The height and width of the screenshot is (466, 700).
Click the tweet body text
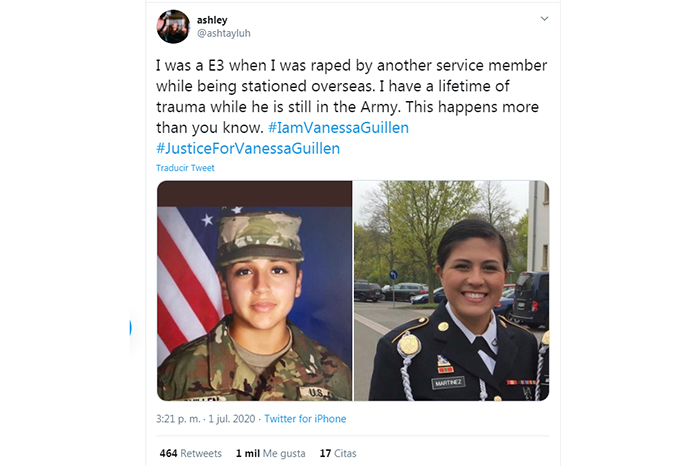tap(351, 107)
